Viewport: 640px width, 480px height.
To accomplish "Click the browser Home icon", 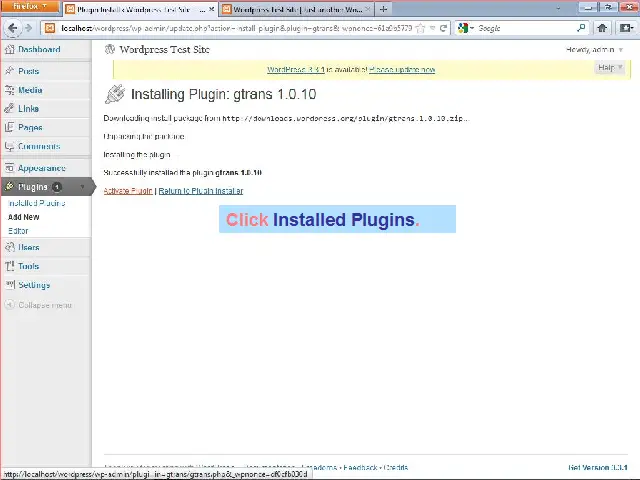I will pyautogui.click(x=602, y=28).
